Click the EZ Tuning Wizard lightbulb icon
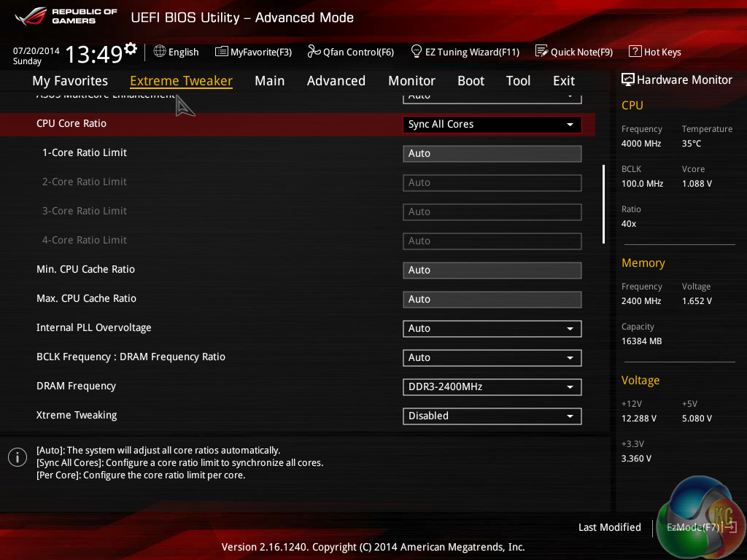Screen dimensions: 747x560 (416, 51)
